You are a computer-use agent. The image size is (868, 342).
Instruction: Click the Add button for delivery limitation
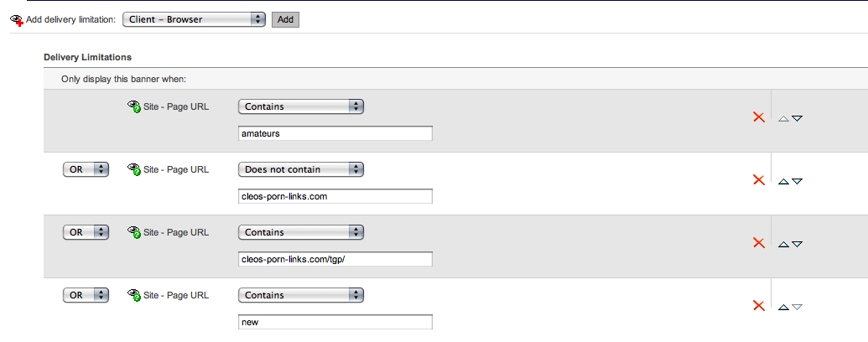click(285, 18)
